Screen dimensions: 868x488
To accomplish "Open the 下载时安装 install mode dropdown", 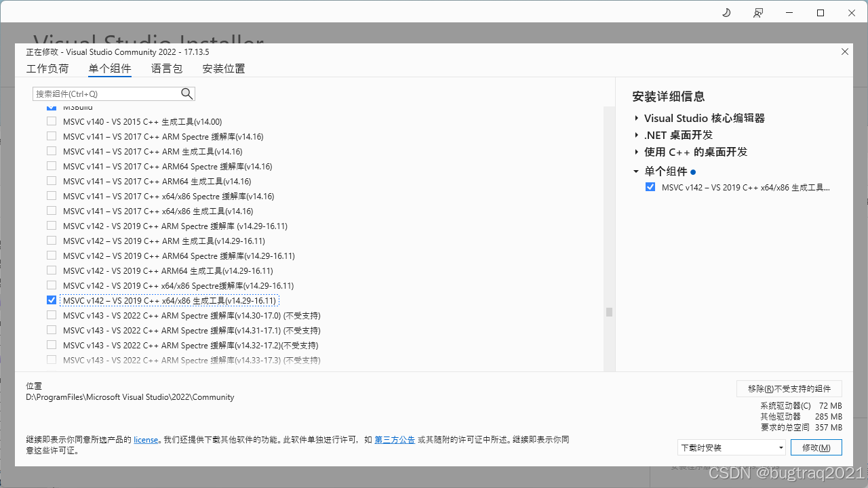I will 731,447.
